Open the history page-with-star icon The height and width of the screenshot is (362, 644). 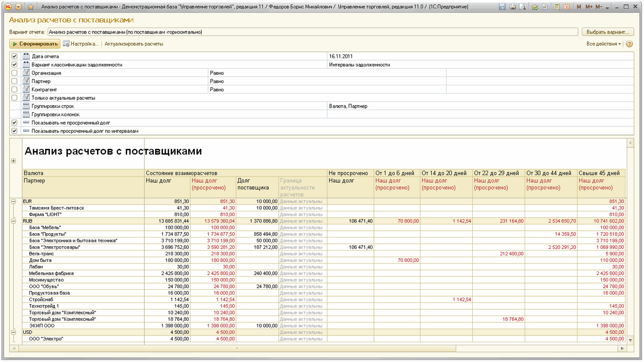[545, 7]
